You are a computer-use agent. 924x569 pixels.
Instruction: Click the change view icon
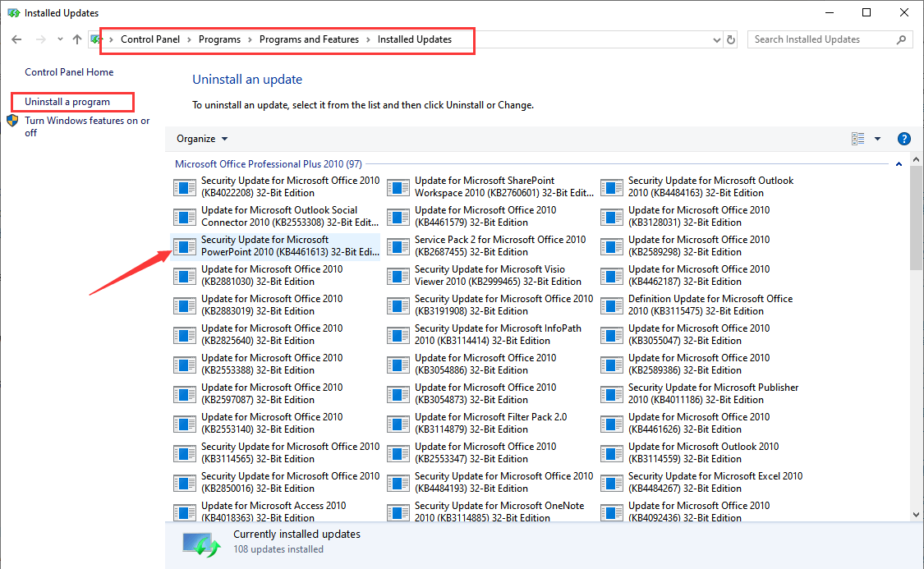[x=858, y=139]
